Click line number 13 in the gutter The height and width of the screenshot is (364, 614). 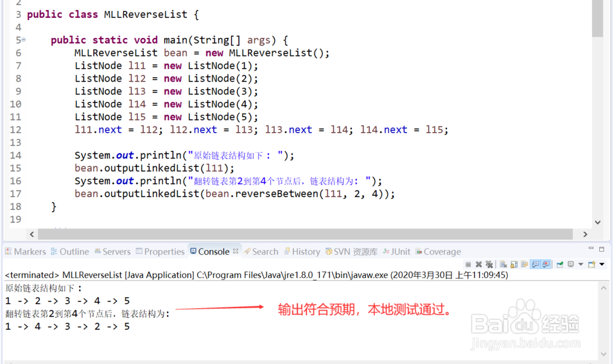point(15,142)
